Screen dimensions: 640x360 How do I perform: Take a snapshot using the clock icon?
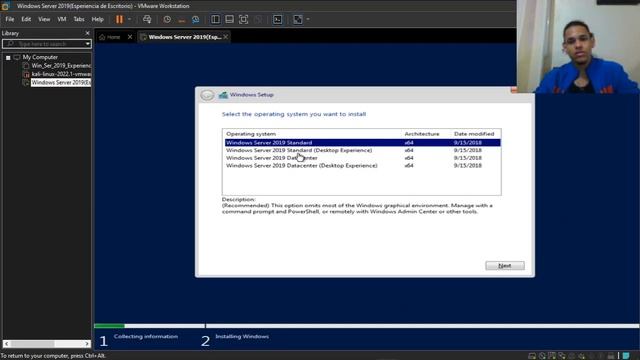click(x=167, y=19)
